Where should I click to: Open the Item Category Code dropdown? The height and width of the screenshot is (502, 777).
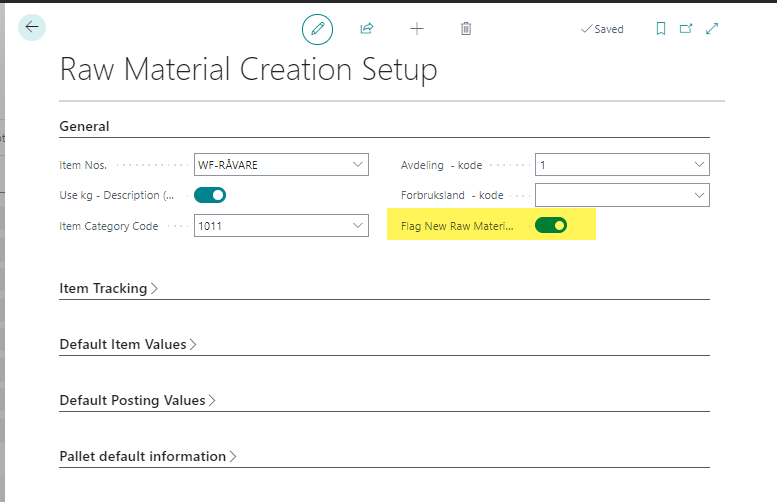click(358, 226)
